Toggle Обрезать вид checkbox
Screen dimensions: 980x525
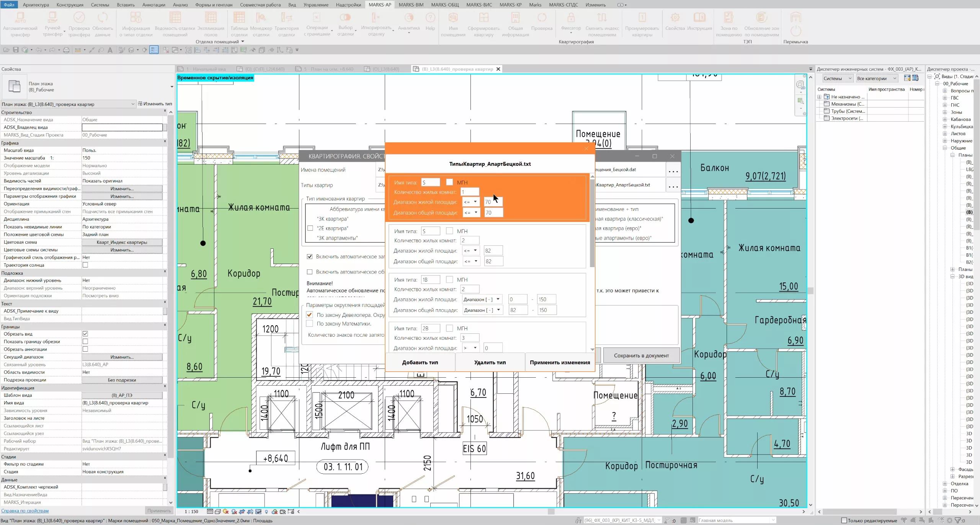[x=85, y=334]
